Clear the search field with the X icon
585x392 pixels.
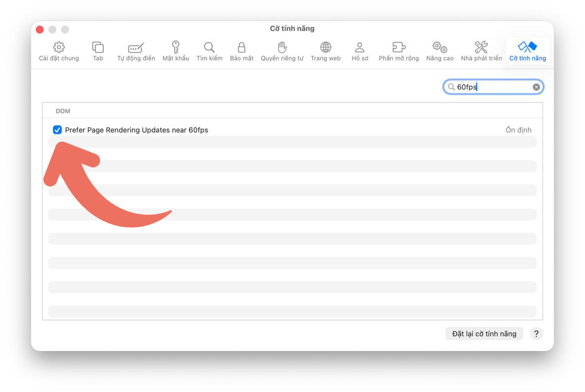coord(536,87)
